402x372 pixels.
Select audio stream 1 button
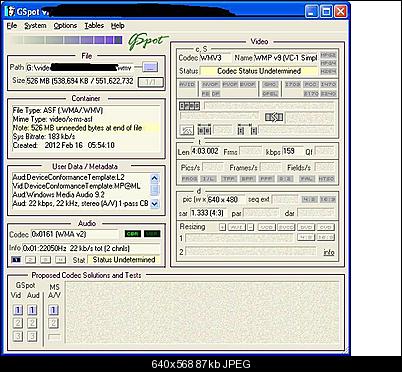click(x=16, y=259)
